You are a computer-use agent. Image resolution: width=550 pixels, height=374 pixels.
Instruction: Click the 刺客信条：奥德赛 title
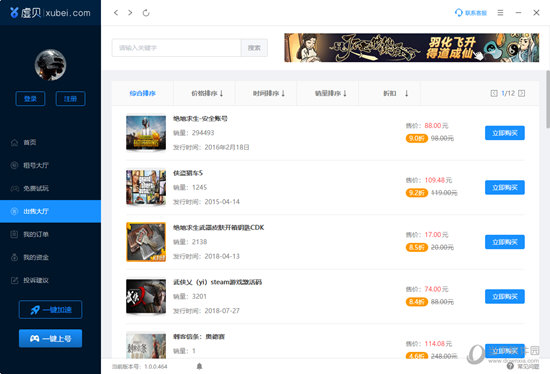tap(199, 336)
